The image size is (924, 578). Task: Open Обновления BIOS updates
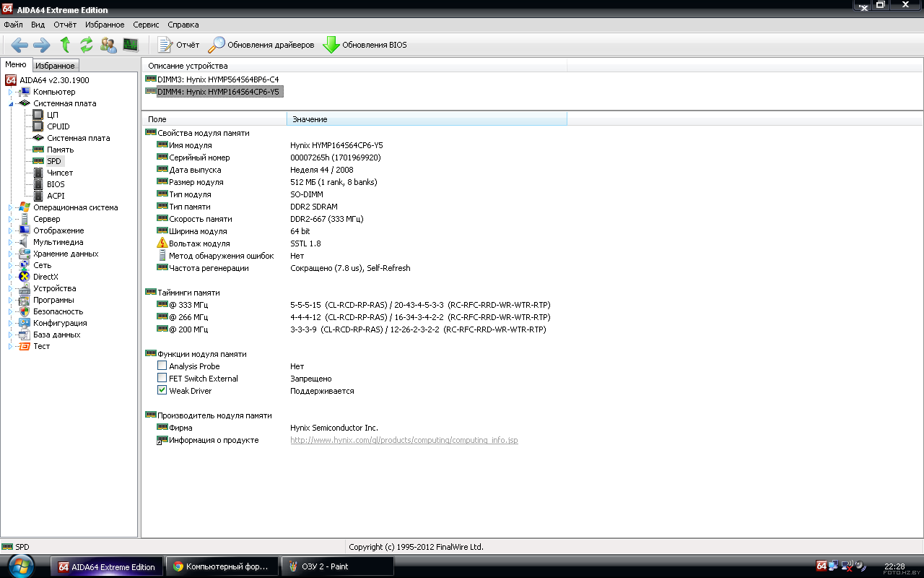[365, 45]
